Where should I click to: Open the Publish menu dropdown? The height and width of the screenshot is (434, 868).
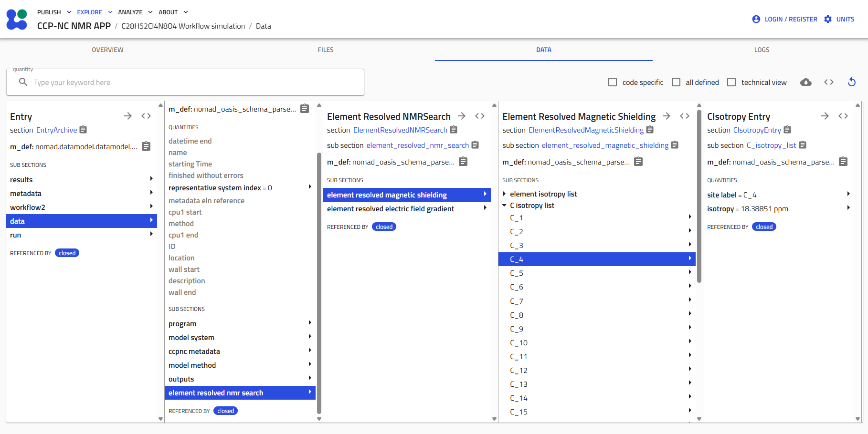click(54, 12)
